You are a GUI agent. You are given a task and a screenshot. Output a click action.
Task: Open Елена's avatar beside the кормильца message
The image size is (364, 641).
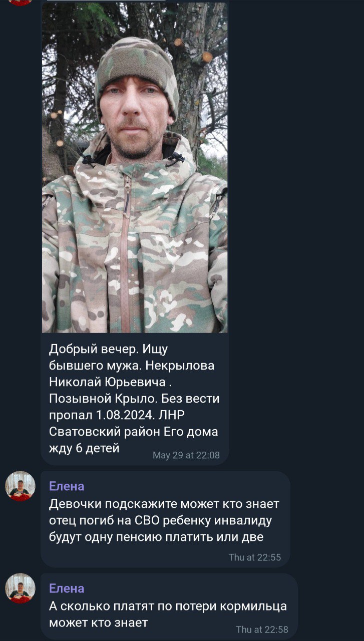pyautogui.click(x=21, y=588)
